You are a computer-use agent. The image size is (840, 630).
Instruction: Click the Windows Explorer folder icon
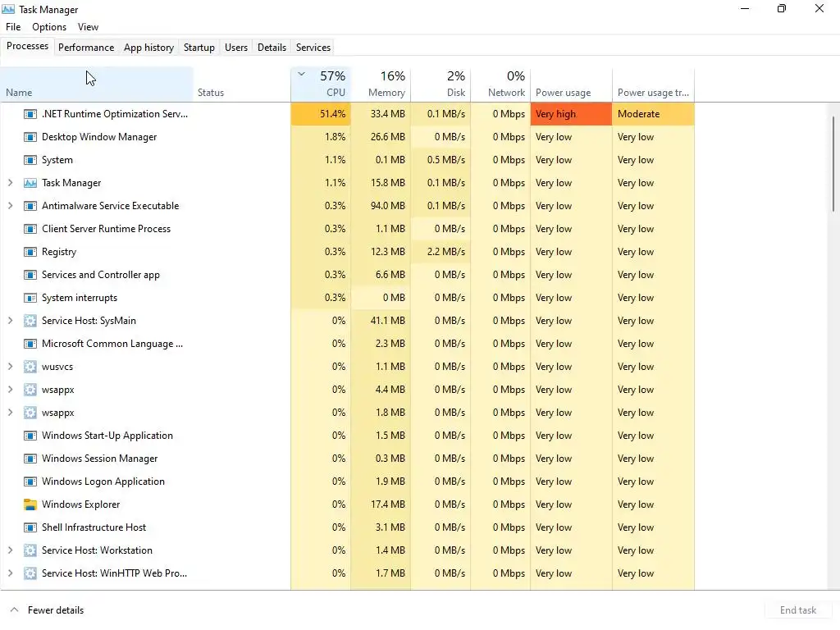tap(30, 504)
